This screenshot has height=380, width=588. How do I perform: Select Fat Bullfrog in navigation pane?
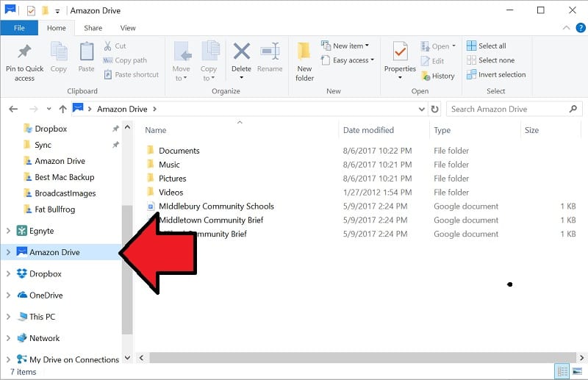point(54,209)
